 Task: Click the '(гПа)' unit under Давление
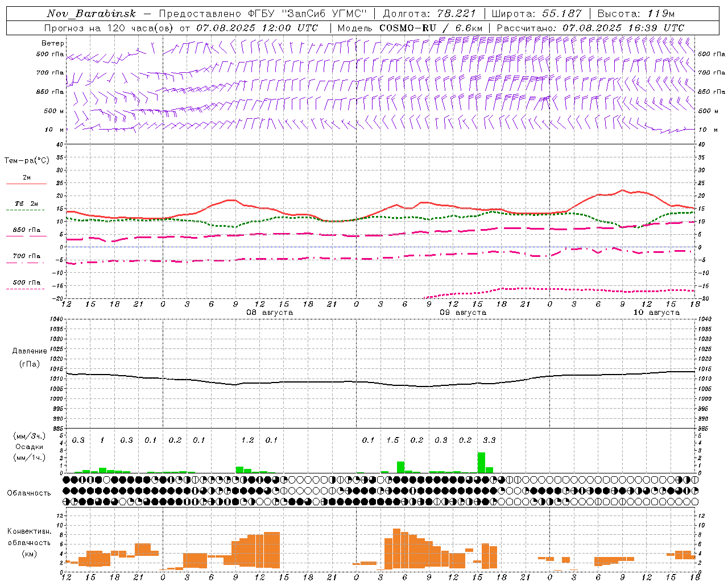tap(30, 364)
